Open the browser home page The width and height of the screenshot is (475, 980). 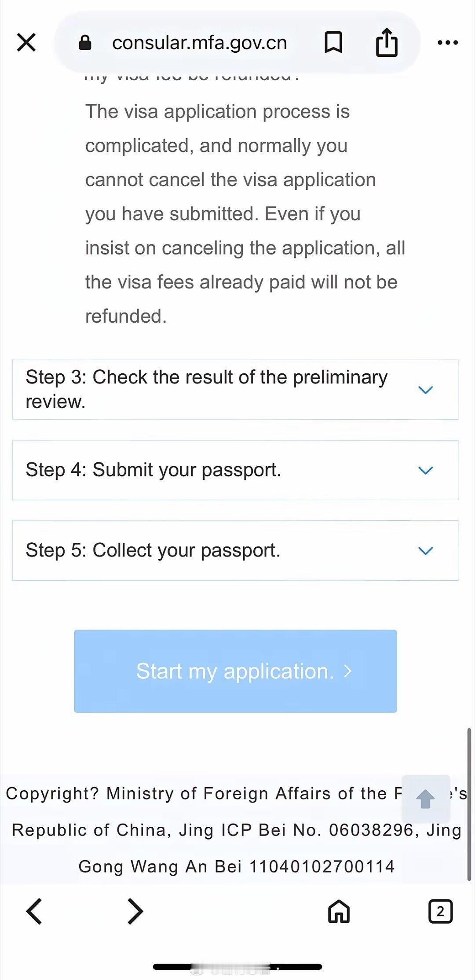point(339,911)
